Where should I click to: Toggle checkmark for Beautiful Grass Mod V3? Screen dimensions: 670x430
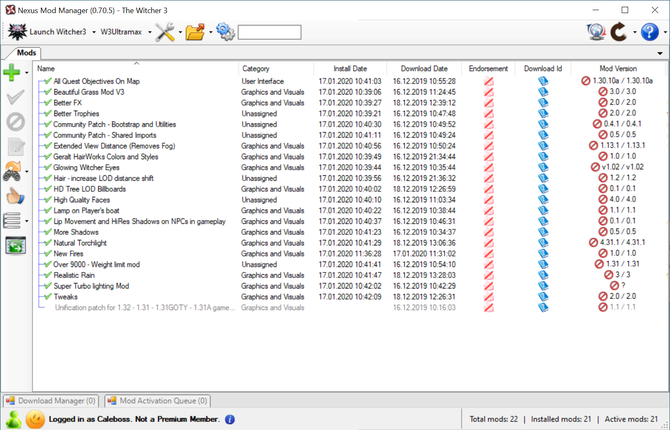coord(48,91)
